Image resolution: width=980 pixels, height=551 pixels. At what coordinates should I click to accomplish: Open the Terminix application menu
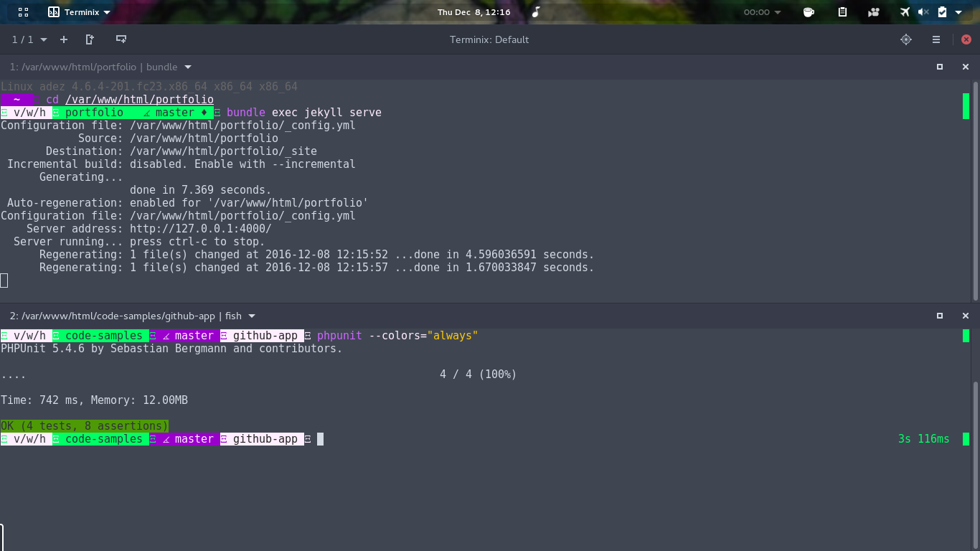tap(79, 12)
